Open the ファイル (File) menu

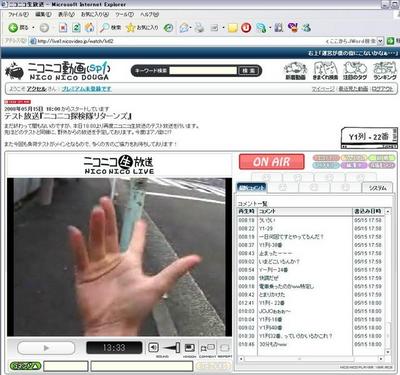tap(18, 15)
